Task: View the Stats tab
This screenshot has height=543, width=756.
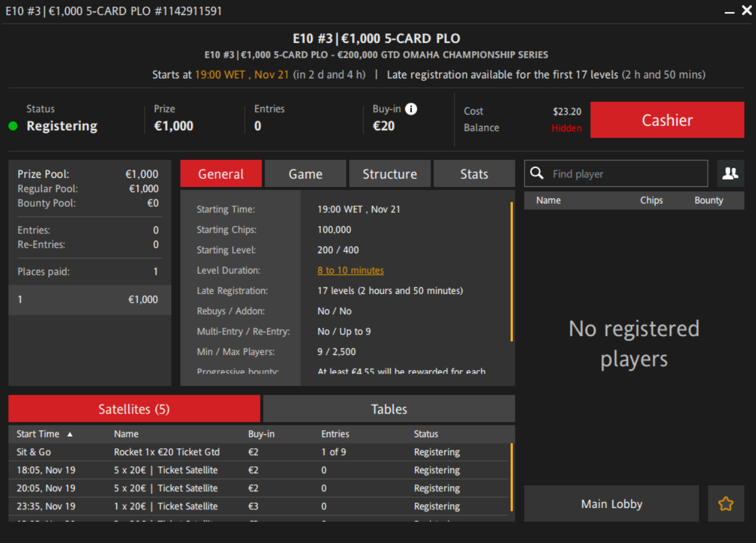Action: (474, 174)
